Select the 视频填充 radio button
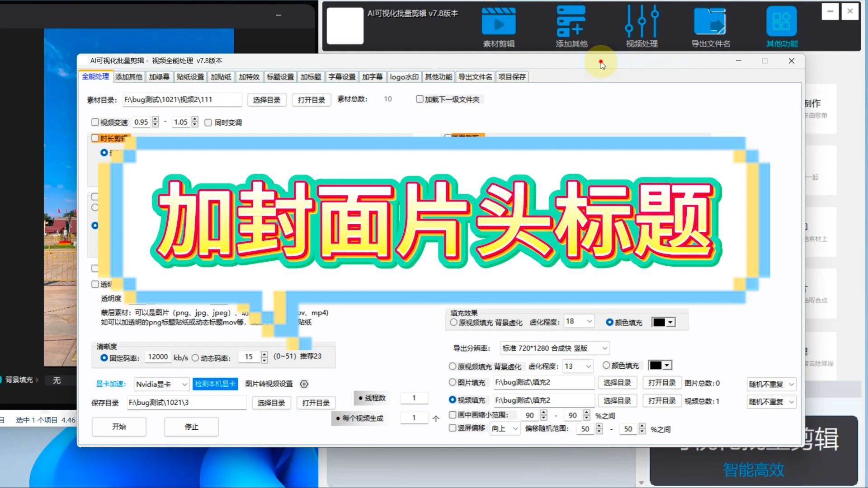 pos(453,400)
